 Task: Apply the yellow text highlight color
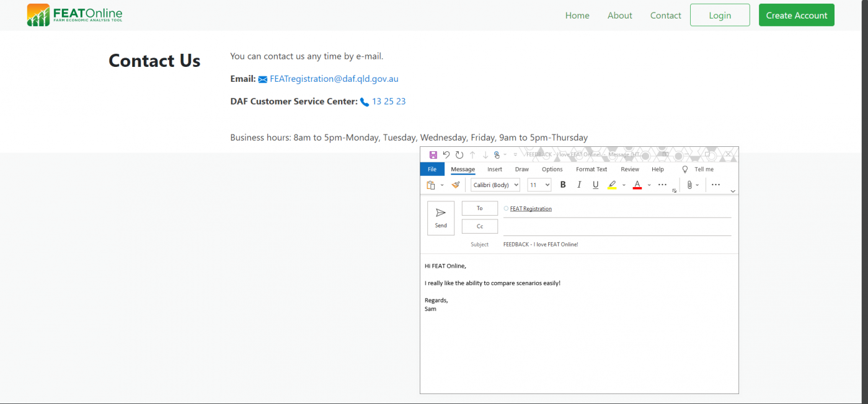click(x=612, y=185)
